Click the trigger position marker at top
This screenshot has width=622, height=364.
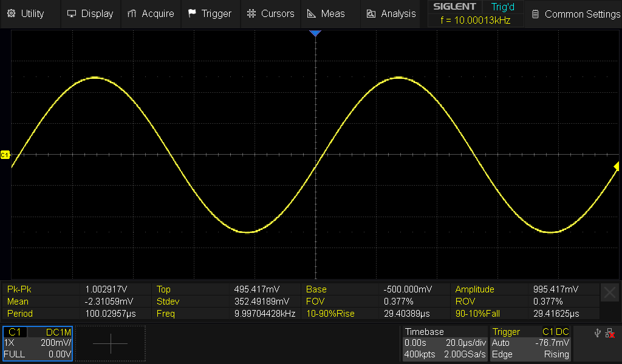(x=315, y=33)
